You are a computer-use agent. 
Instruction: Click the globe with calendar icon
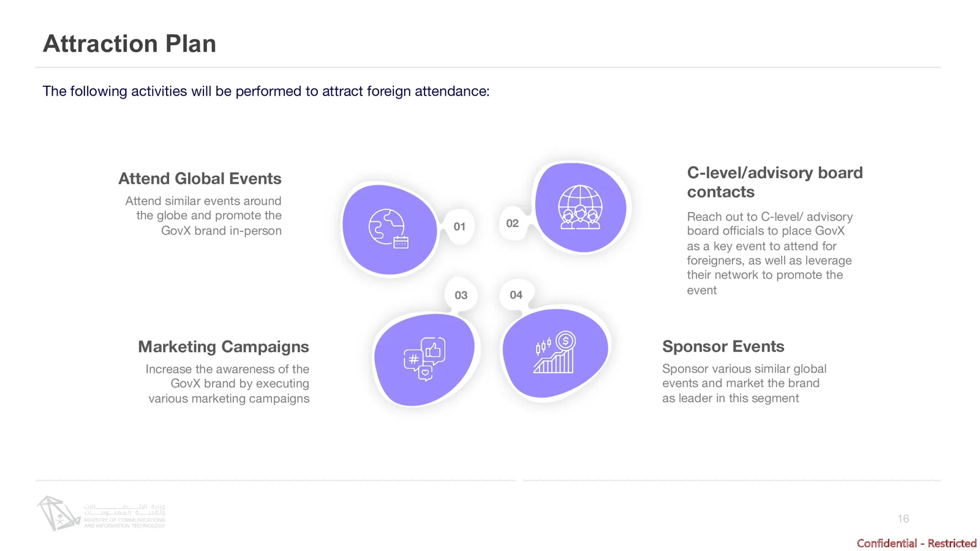click(x=388, y=228)
